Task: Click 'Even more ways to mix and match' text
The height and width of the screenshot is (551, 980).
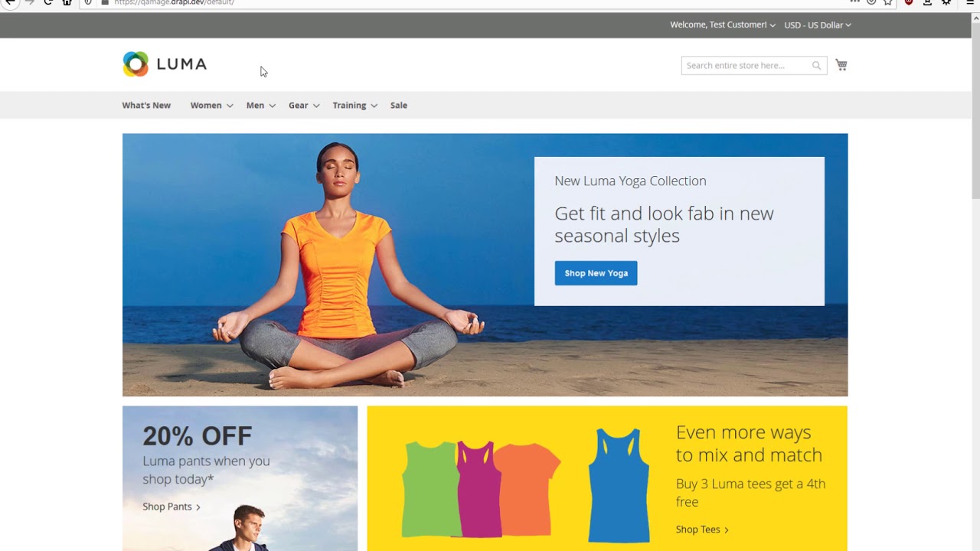Action: pos(749,444)
